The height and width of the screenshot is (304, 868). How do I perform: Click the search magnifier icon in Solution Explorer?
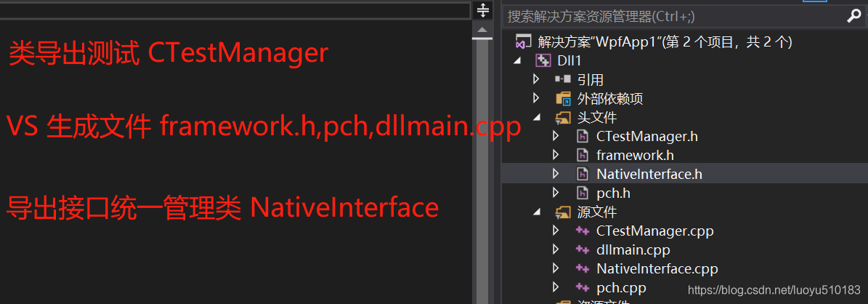click(854, 17)
